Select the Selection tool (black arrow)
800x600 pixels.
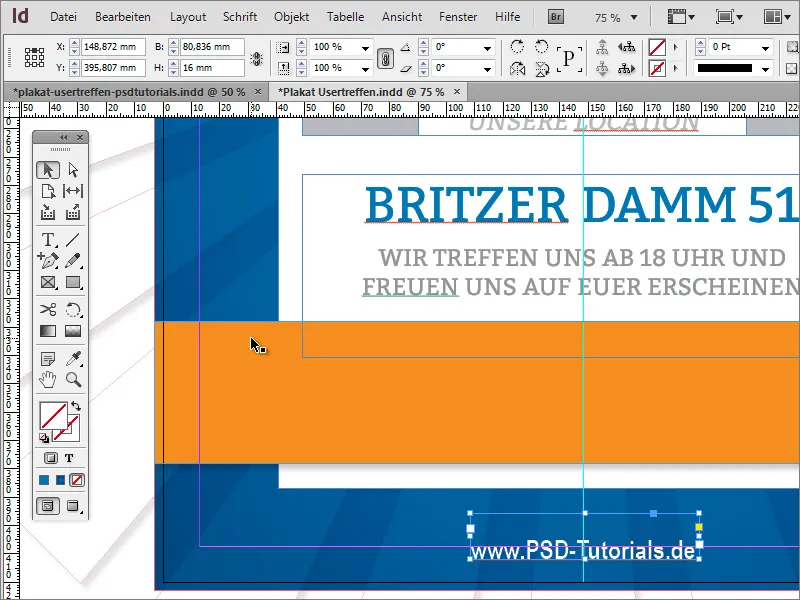point(48,169)
